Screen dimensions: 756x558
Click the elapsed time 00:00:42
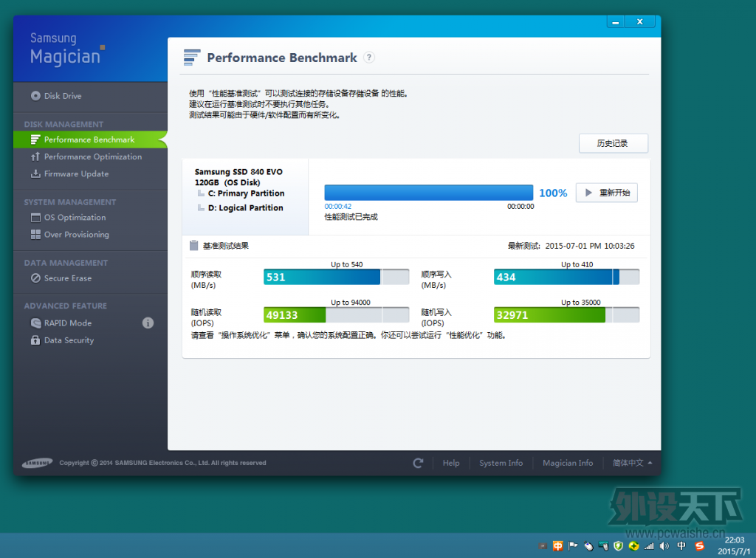click(x=337, y=206)
